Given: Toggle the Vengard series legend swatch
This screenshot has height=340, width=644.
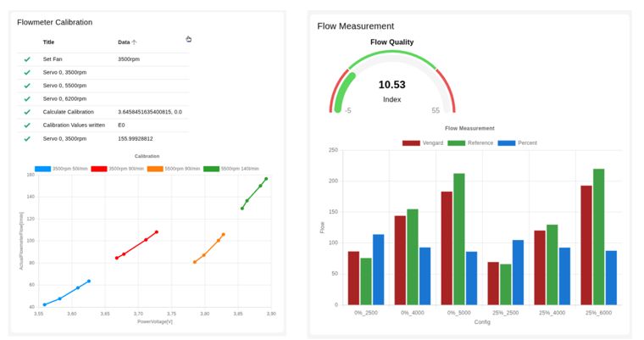Looking at the screenshot, I should tap(411, 143).
